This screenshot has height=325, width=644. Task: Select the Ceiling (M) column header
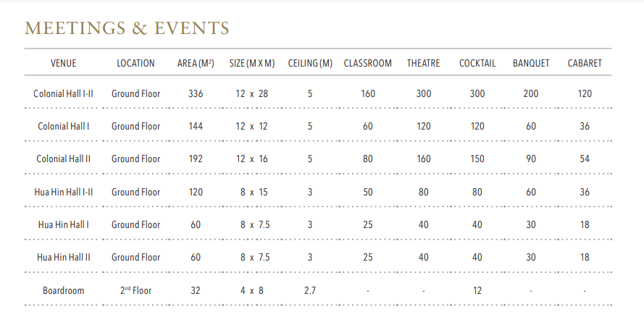310,63
